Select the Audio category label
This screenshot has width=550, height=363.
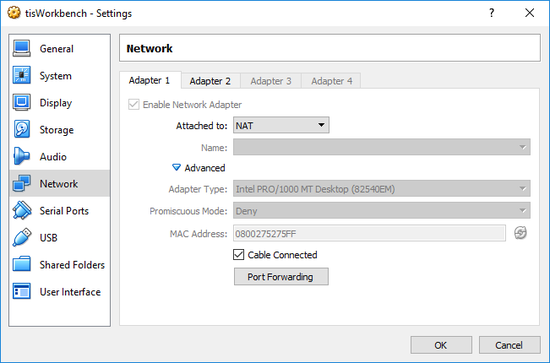[x=53, y=157]
